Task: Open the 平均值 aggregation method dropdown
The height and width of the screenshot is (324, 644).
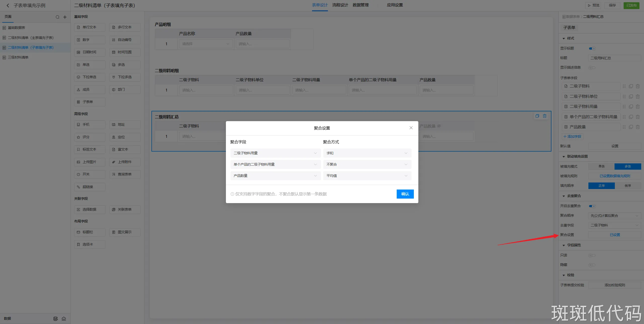Action: tap(367, 176)
